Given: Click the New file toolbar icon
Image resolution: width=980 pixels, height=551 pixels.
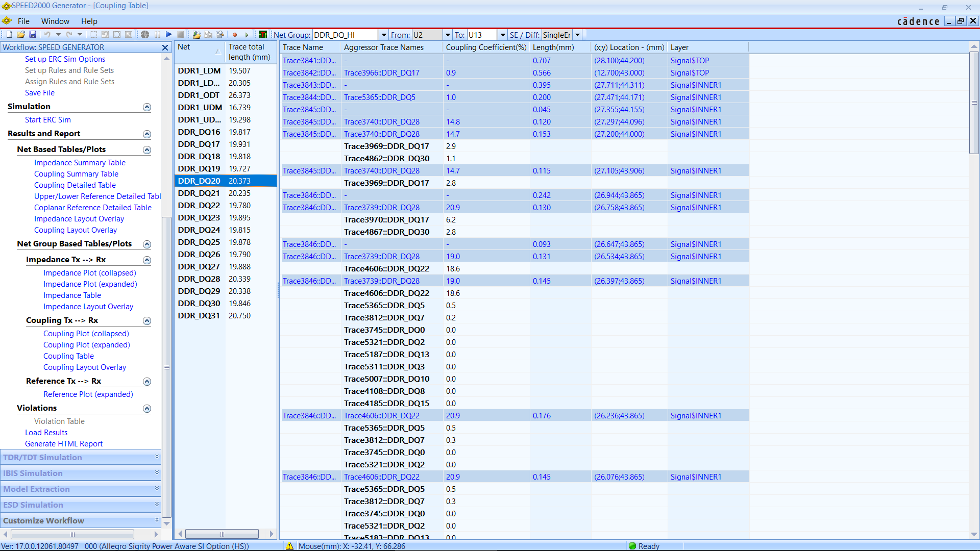Looking at the screenshot, I should (x=9, y=35).
